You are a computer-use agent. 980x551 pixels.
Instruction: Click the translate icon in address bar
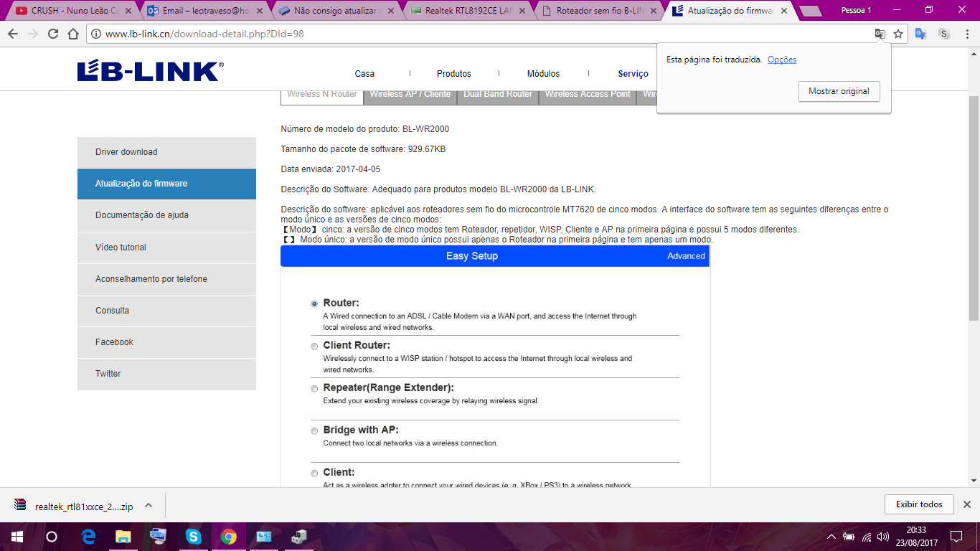[x=880, y=34]
